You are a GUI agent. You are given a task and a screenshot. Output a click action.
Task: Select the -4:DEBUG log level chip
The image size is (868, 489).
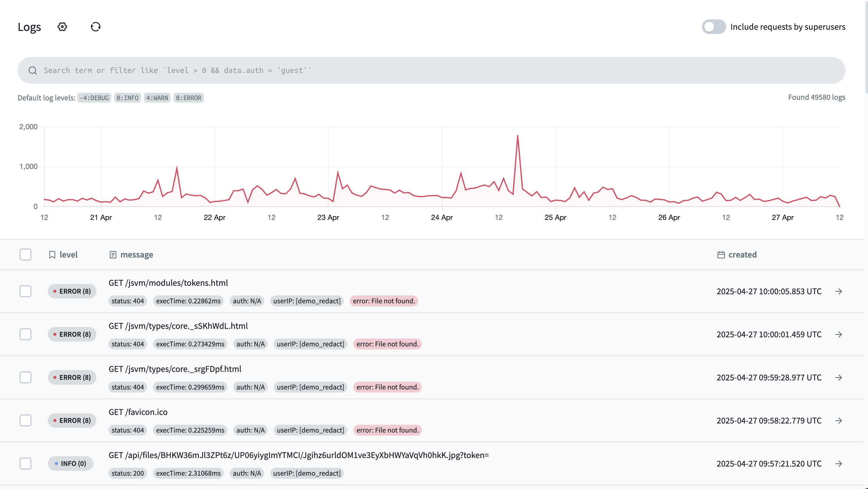tap(94, 97)
